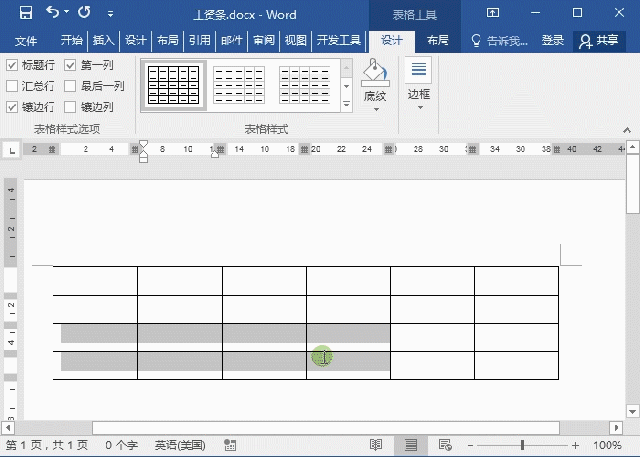
Task: Open the 底纹 color dropdown arrow
Action: (x=376, y=109)
